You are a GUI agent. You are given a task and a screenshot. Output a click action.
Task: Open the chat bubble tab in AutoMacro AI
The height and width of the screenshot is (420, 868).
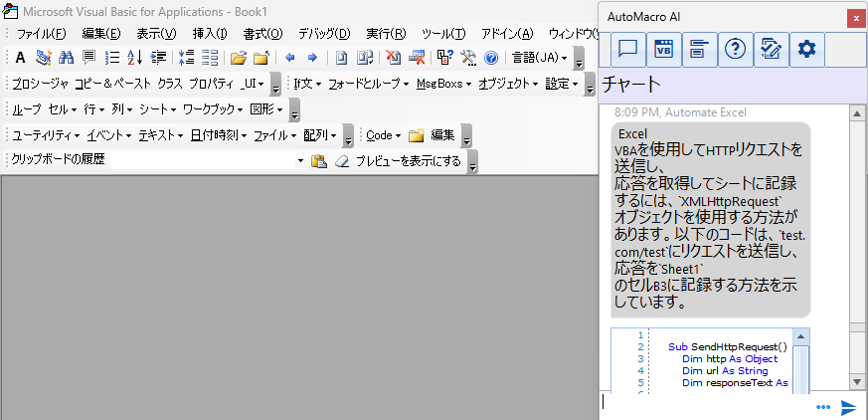pyautogui.click(x=627, y=50)
